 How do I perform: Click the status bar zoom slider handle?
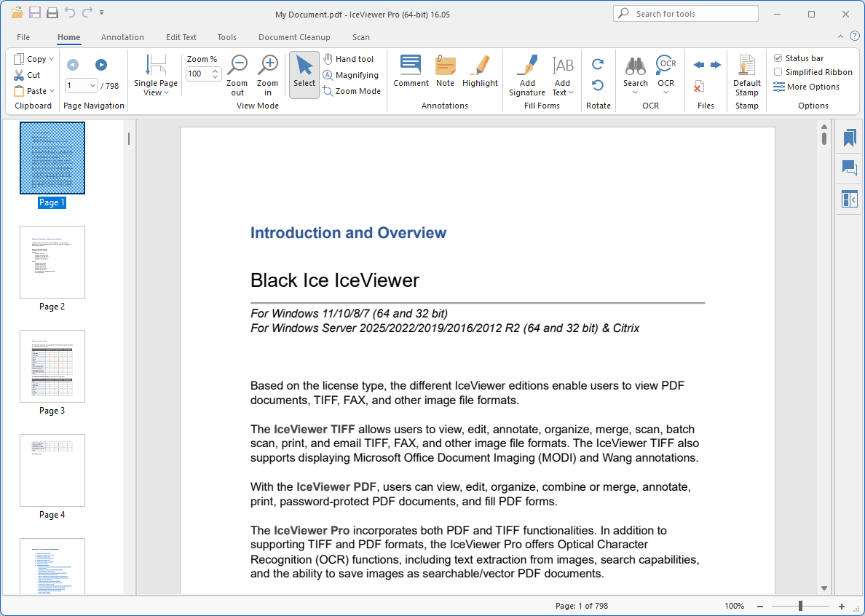pos(800,606)
